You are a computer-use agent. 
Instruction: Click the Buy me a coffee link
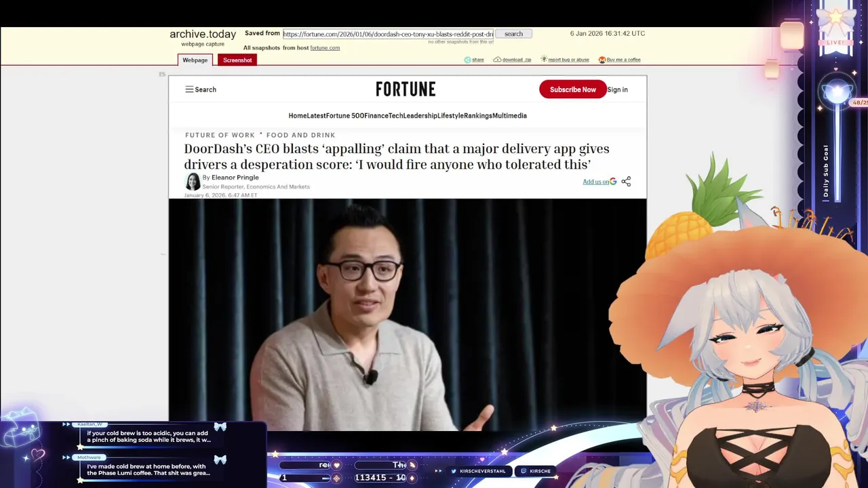(x=623, y=60)
